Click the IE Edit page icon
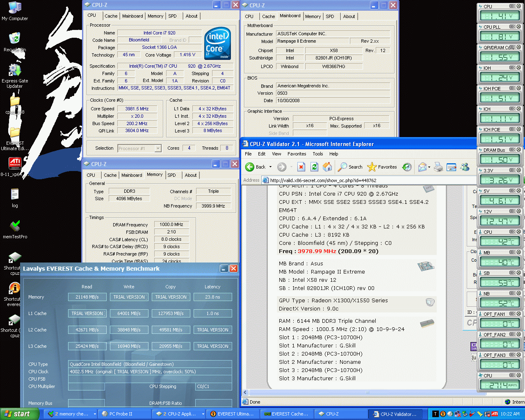 coord(452,167)
